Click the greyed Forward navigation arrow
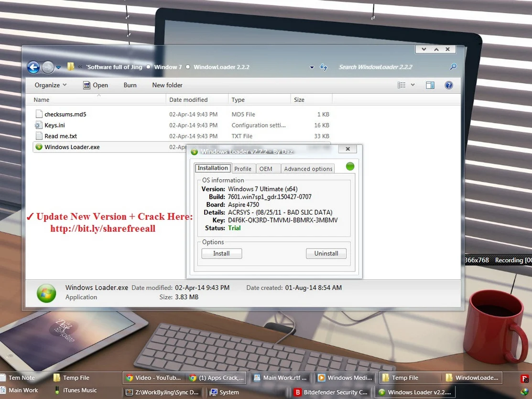The image size is (532, 399). point(48,67)
